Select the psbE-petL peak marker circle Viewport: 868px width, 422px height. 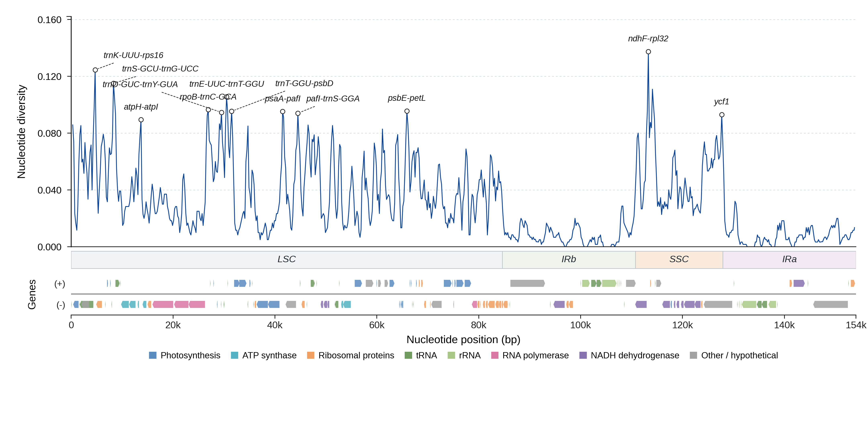click(x=407, y=111)
